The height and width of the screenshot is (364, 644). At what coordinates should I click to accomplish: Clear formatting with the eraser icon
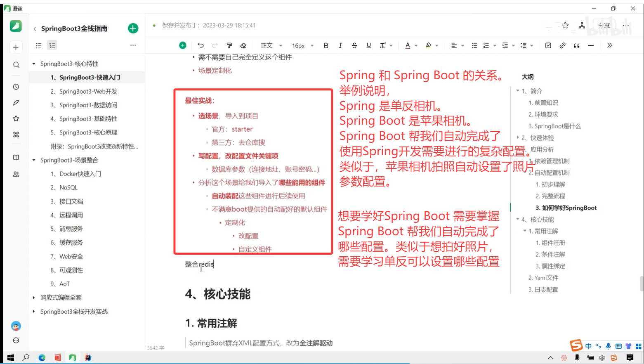(x=243, y=45)
